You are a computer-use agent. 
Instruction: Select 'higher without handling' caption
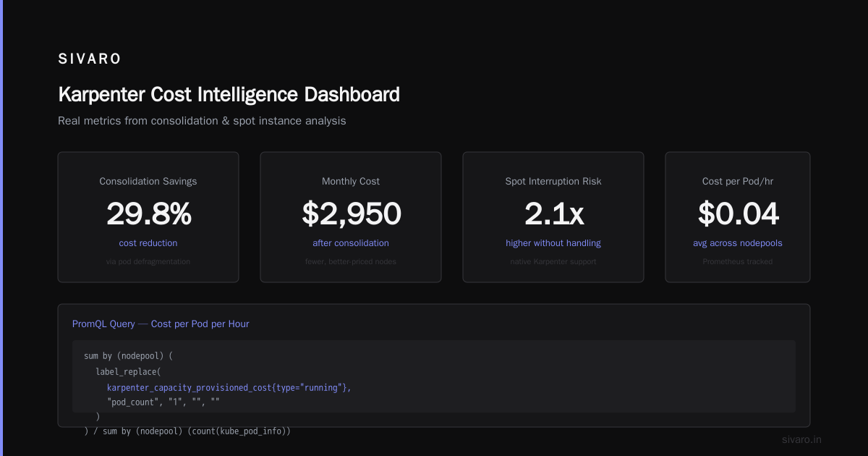tap(553, 243)
